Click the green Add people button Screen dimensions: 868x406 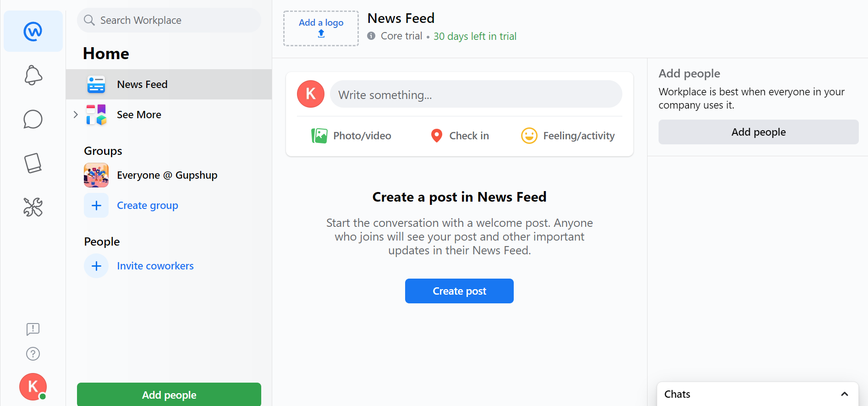(x=169, y=395)
